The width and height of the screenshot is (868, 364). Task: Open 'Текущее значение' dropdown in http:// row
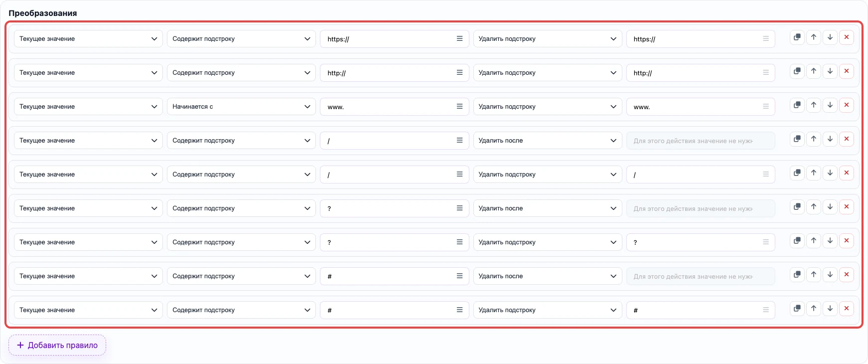[x=88, y=73]
